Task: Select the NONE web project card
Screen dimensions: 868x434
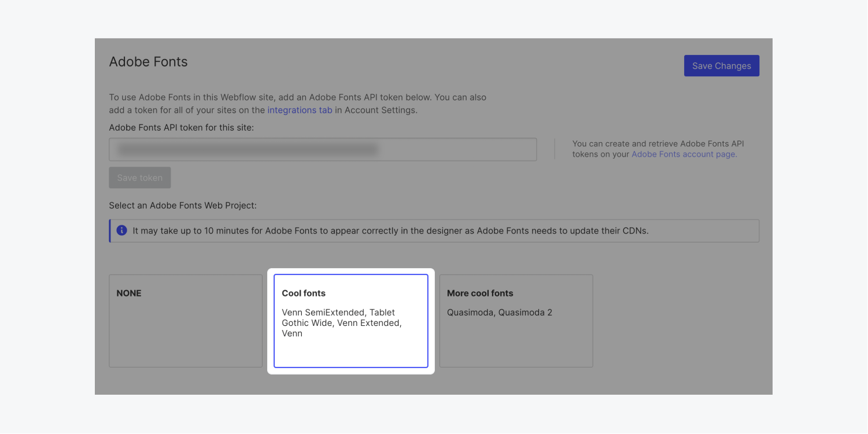Action: [186, 321]
